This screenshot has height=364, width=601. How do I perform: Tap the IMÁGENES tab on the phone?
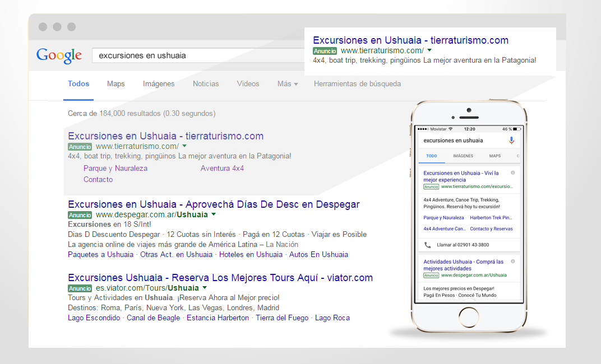tap(463, 156)
